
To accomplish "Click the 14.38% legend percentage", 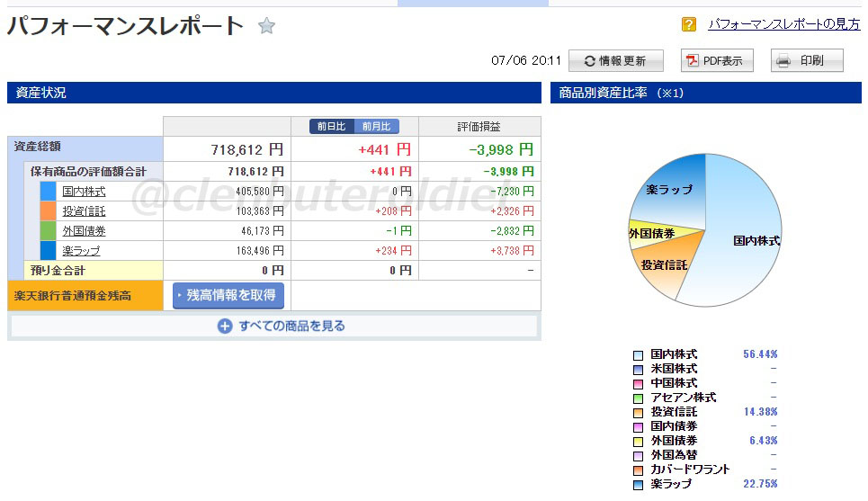I will point(760,412).
